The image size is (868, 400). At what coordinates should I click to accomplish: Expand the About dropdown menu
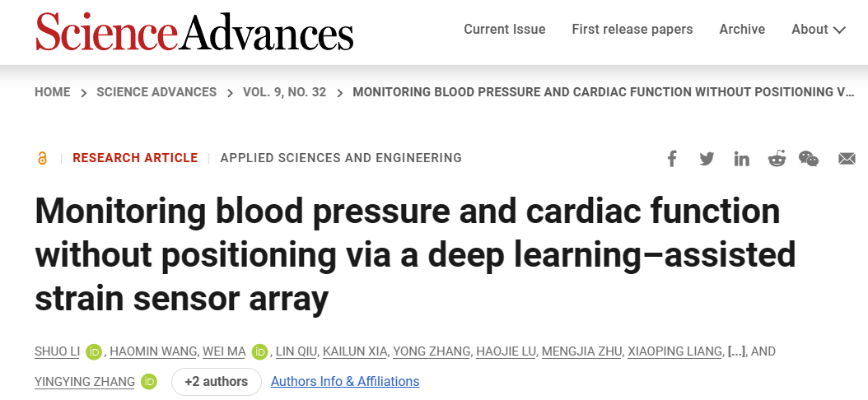[818, 30]
